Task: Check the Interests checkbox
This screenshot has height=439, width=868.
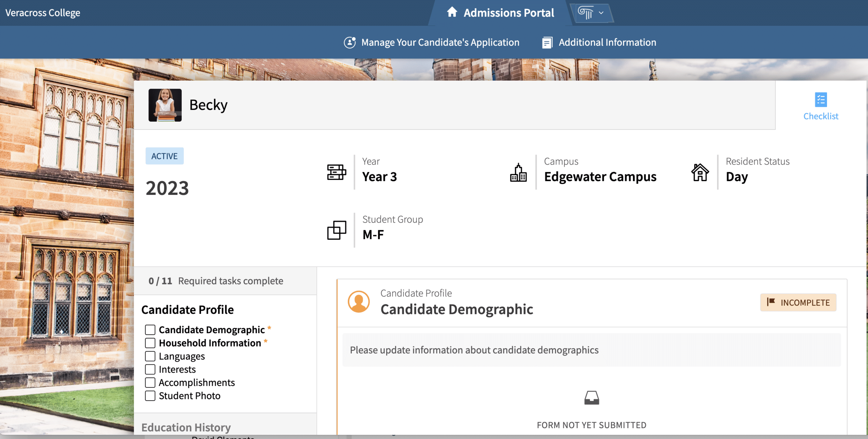Action: (x=150, y=370)
